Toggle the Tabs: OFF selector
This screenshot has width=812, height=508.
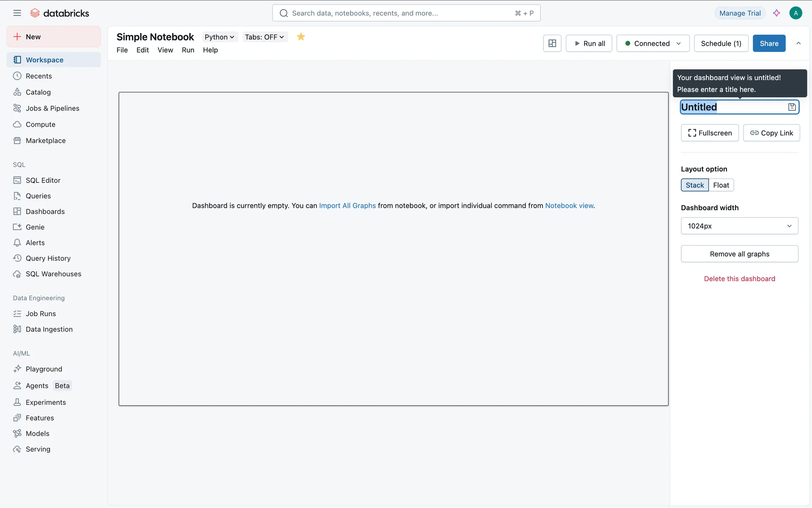pos(264,37)
